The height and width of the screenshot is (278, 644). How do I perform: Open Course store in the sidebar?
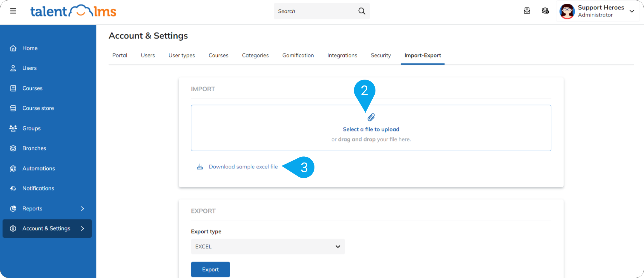pyautogui.click(x=38, y=108)
